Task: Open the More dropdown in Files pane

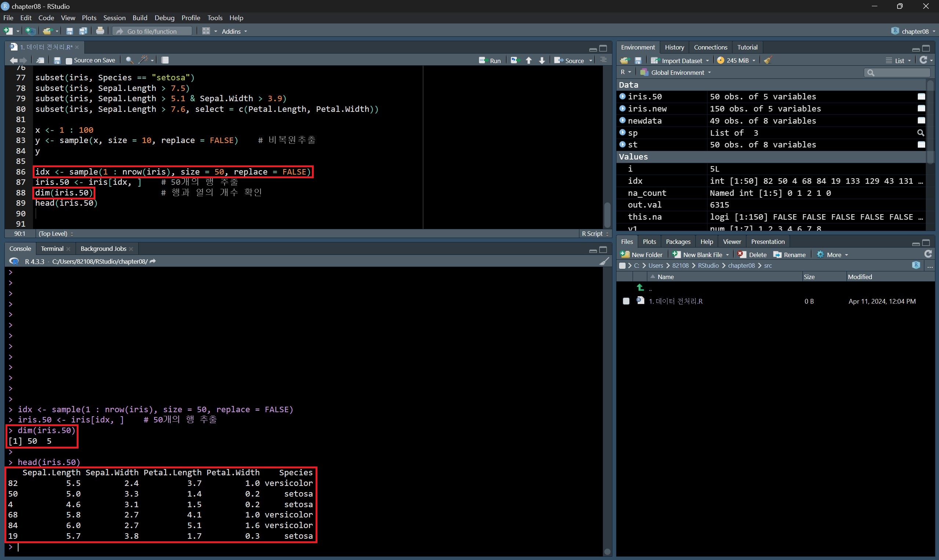Action: (833, 255)
